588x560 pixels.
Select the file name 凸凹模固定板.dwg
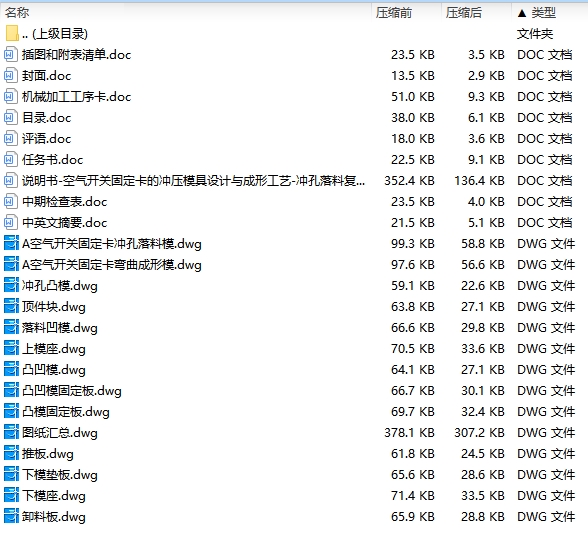click(x=72, y=391)
